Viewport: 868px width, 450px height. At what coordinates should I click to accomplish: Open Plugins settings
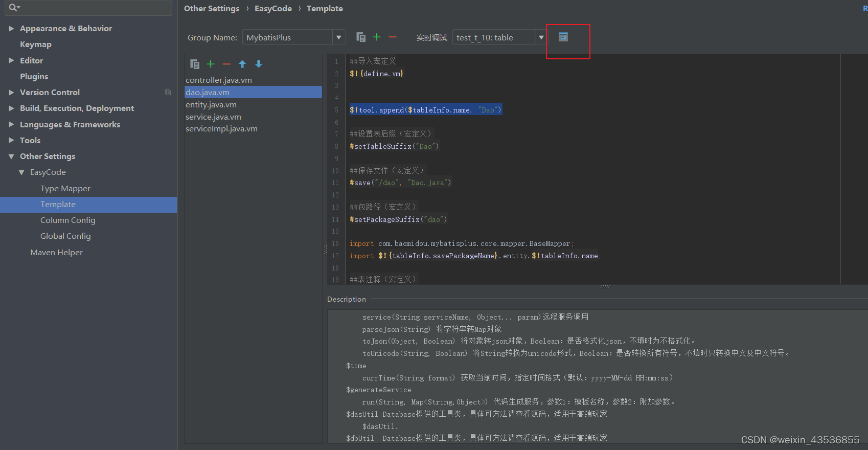pos(34,76)
